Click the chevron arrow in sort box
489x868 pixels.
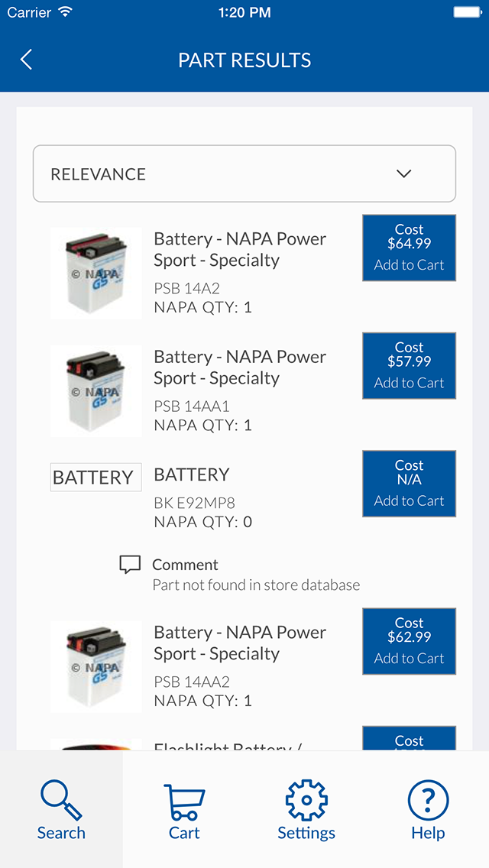pos(404,173)
